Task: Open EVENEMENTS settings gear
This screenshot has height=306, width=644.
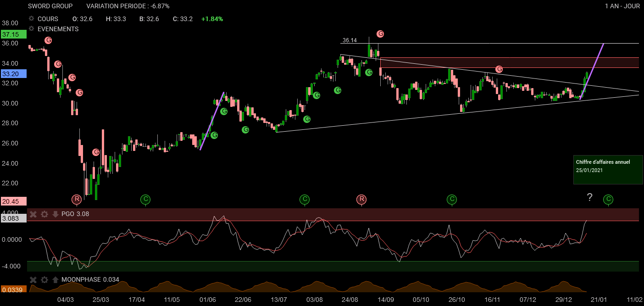Action: [32, 29]
